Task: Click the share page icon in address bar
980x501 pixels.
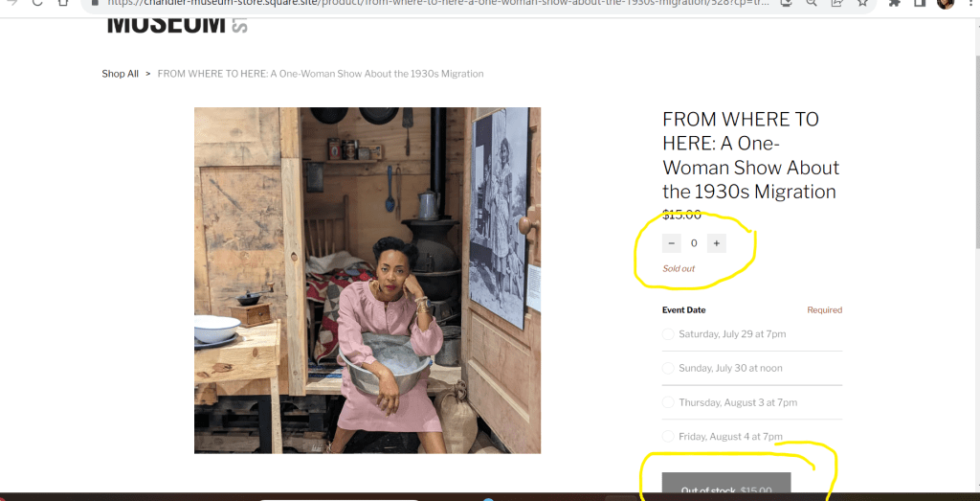Action: pos(836,4)
